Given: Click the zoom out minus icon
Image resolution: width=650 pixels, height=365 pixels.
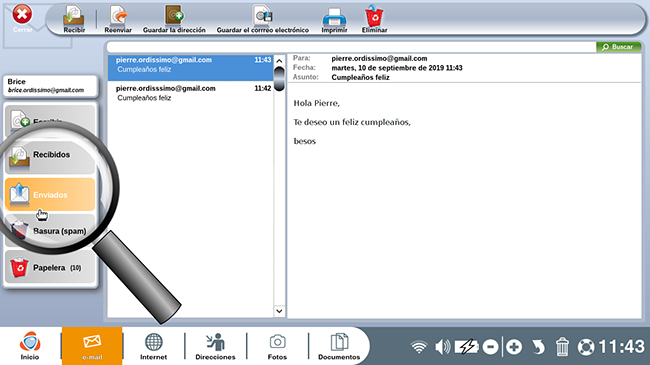Looking at the screenshot, I should coord(490,347).
